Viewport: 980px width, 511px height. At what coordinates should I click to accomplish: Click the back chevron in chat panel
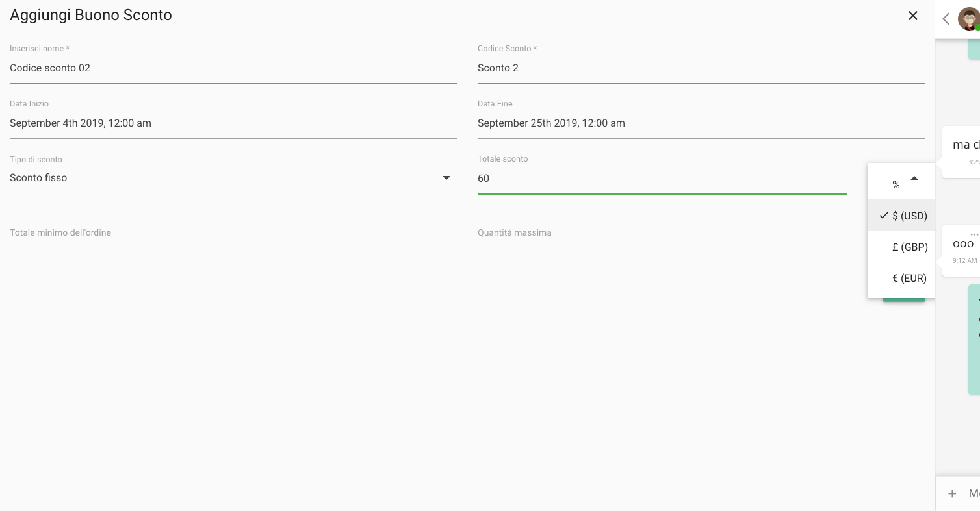pos(946,19)
